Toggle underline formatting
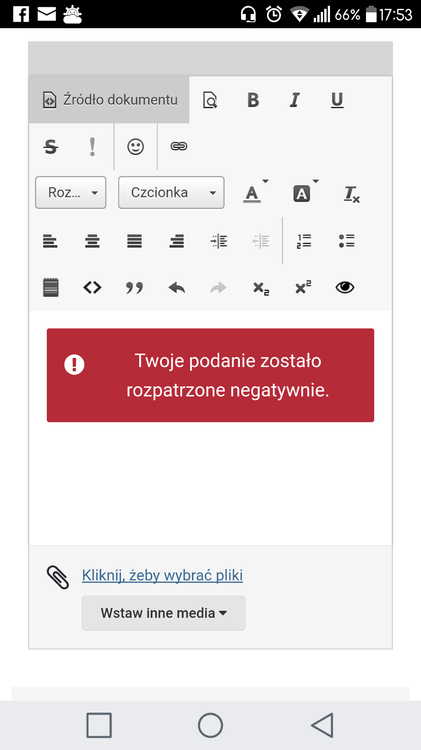 point(337,100)
